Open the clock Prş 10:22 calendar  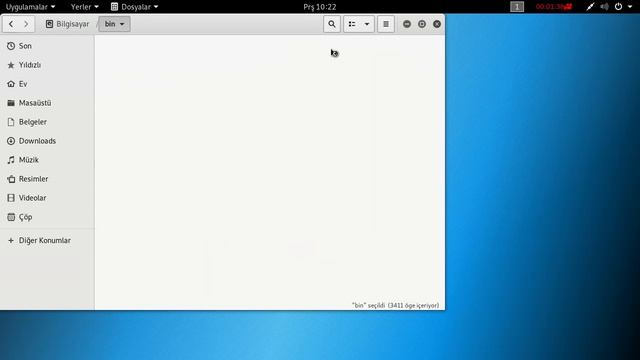[x=320, y=7]
